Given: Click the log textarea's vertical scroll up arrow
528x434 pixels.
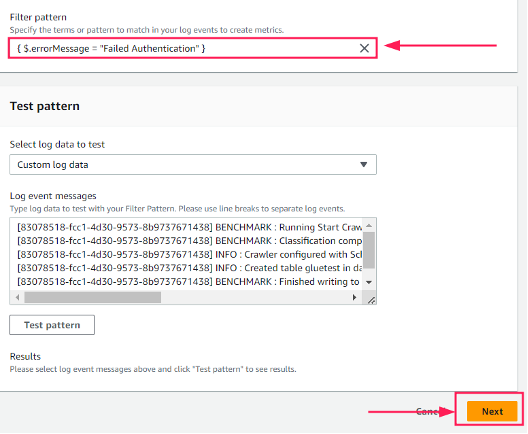Looking at the screenshot, I should tap(369, 225).
